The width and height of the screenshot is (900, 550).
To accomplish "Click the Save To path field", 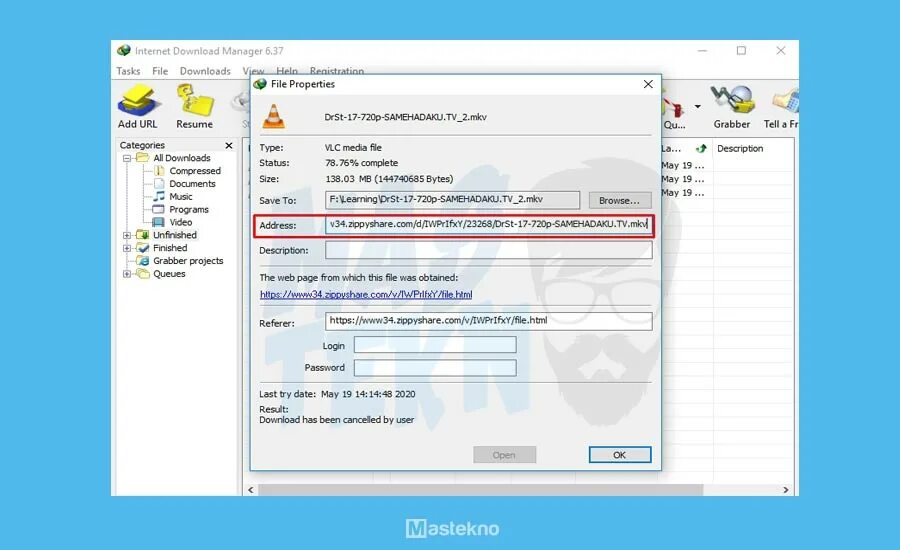I will [x=452, y=200].
